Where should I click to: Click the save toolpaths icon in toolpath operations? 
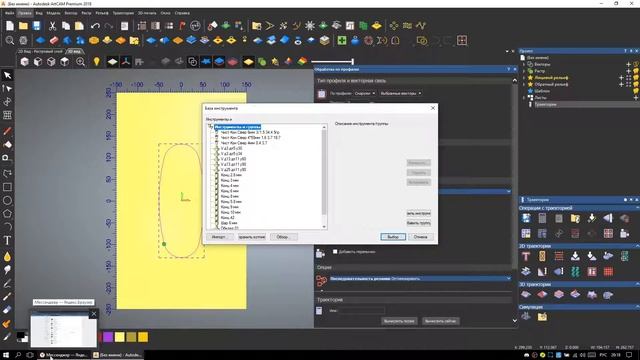526,218
